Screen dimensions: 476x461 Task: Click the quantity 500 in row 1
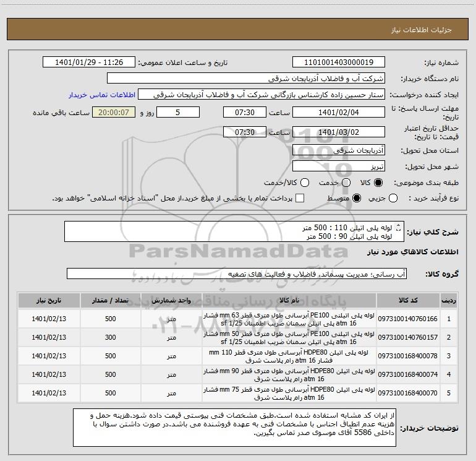tap(111, 319)
